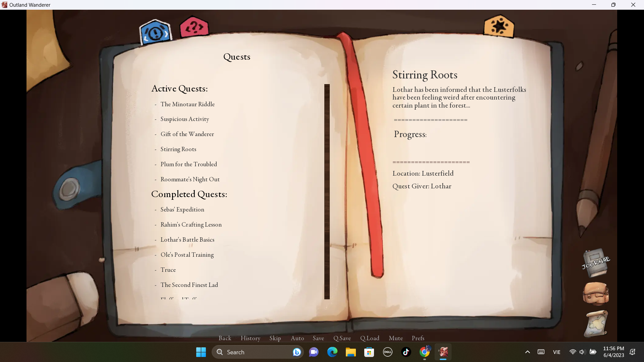
Task: Open the red question-mark hints tab
Action: coord(194,27)
